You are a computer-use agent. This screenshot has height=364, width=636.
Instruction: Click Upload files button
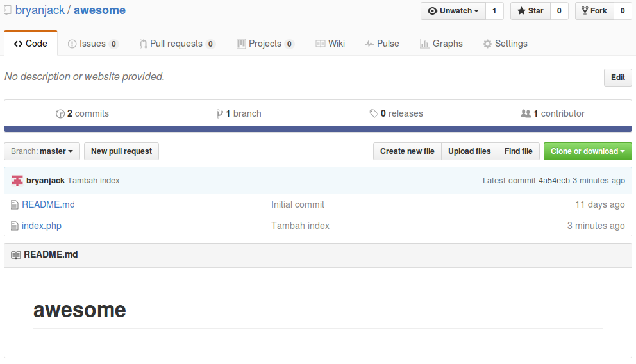tap(469, 151)
